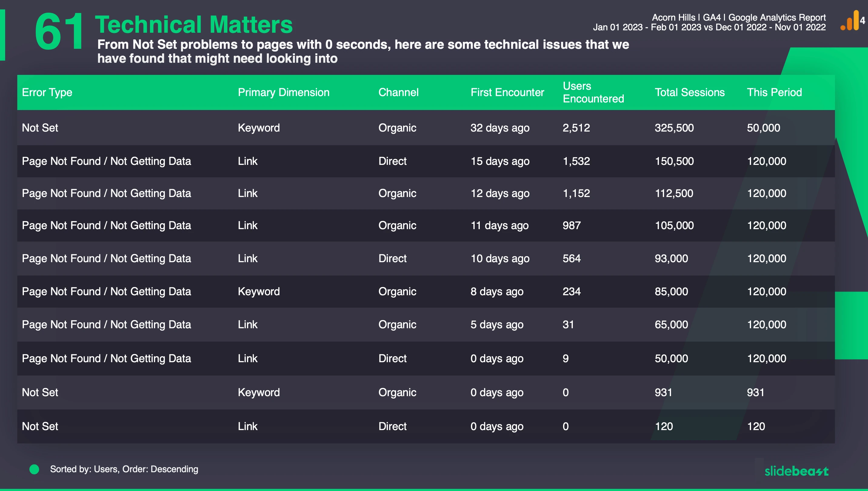This screenshot has height=491, width=868.
Task: Click the Primary Dimension column header
Action: [284, 92]
